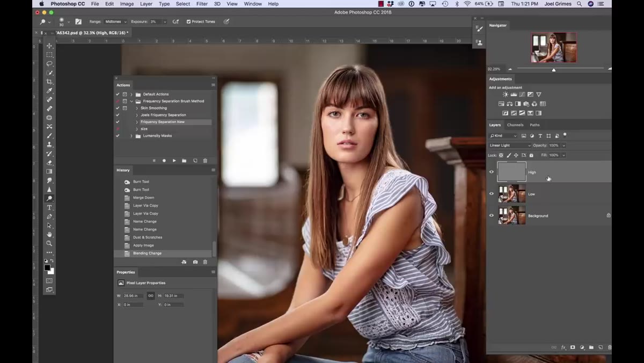Click the play action button in Actions panel
The height and width of the screenshot is (363, 644).
(x=174, y=161)
